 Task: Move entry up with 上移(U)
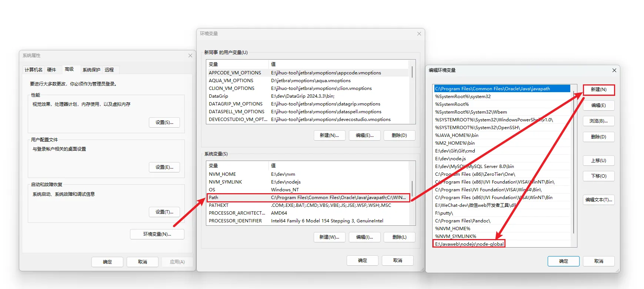coord(599,161)
